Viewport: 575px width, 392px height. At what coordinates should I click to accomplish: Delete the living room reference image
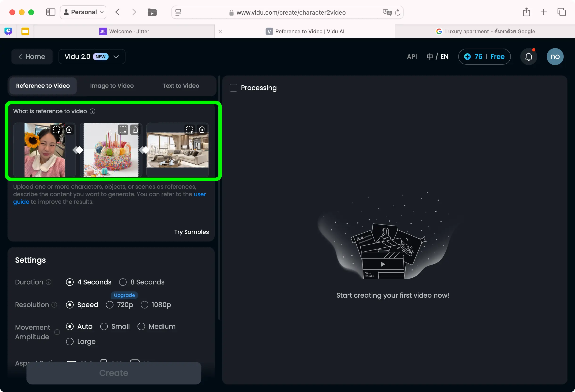click(x=202, y=130)
